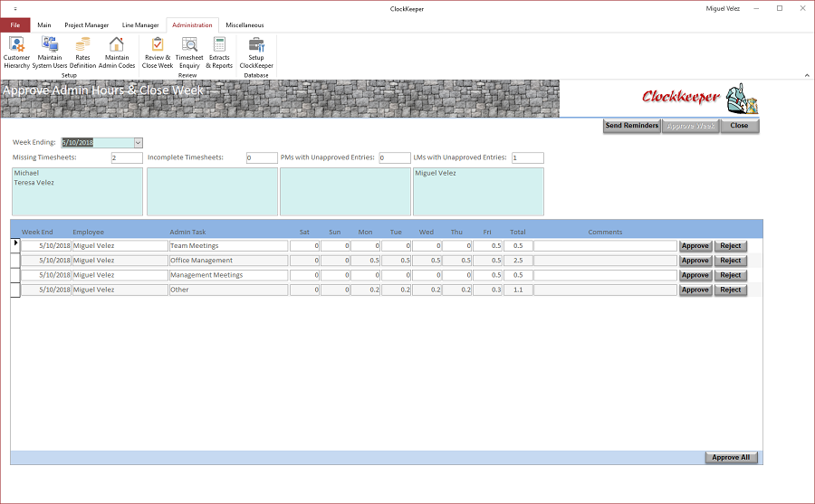Approve the Team Meetings entry
Screen dimensions: 815x504
pyautogui.click(x=695, y=246)
